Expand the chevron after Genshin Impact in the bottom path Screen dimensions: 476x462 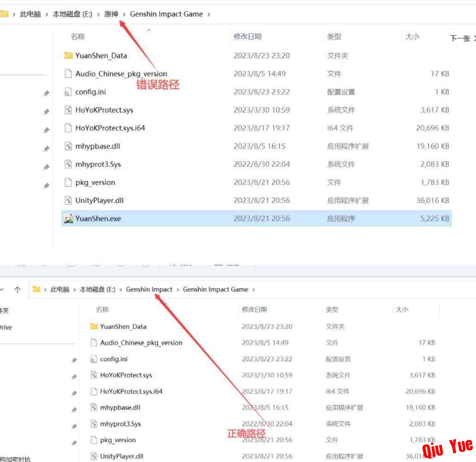pyautogui.click(x=178, y=290)
